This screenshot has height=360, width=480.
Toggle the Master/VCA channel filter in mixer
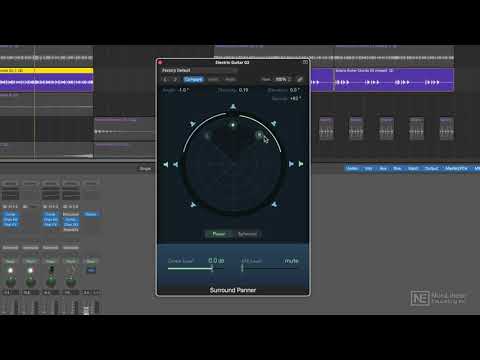(x=456, y=169)
